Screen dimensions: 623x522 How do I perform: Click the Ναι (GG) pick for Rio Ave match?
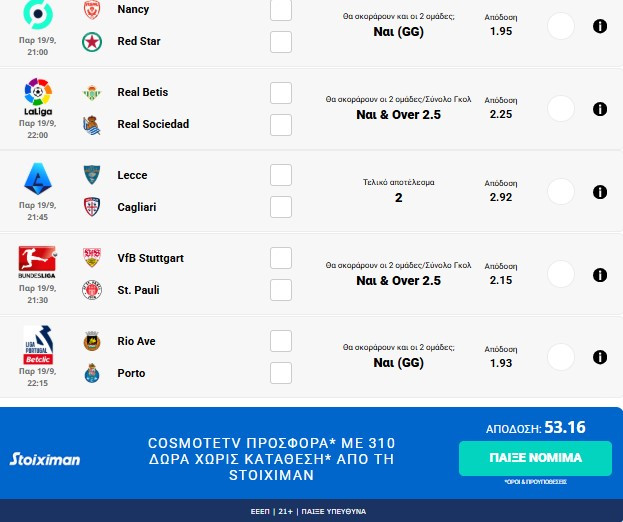point(398,364)
